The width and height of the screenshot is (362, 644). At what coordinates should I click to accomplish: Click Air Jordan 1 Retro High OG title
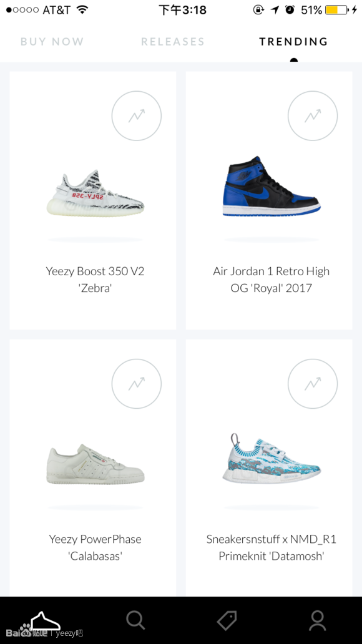click(x=271, y=280)
